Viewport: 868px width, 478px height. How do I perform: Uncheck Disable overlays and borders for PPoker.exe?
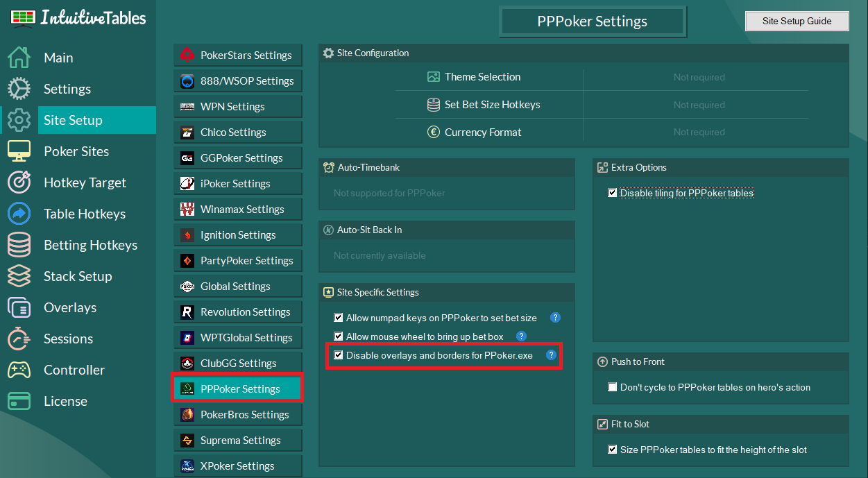(x=339, y=355)
